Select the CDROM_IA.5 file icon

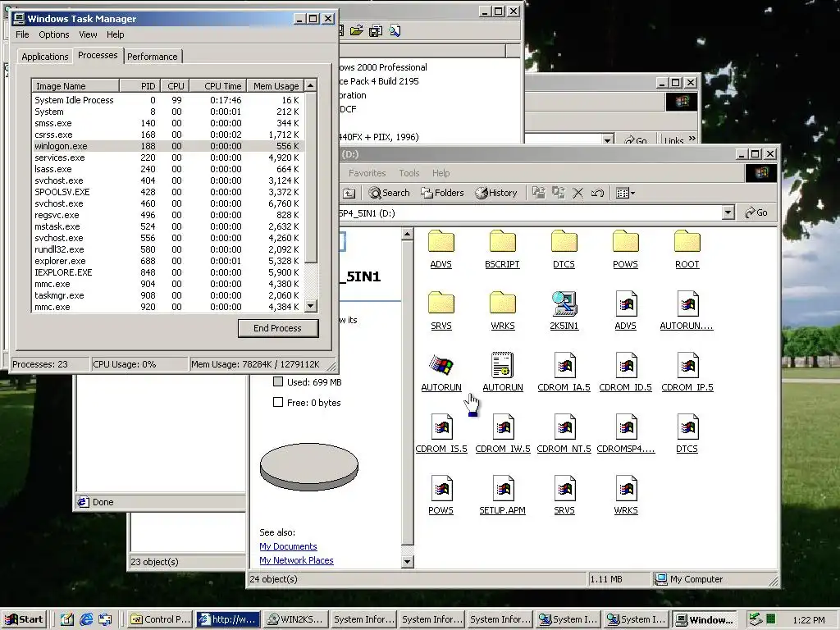(x=564, y=365)
